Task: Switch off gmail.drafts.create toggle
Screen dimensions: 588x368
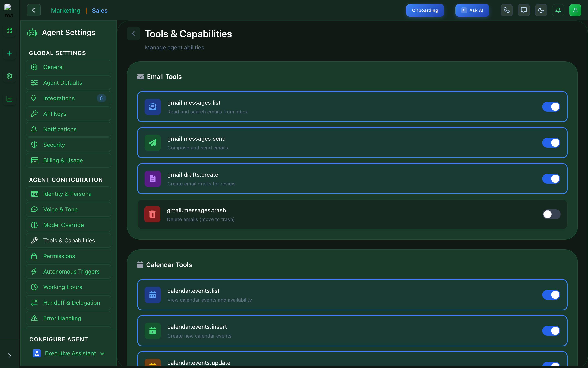Action: pos(551,179)
